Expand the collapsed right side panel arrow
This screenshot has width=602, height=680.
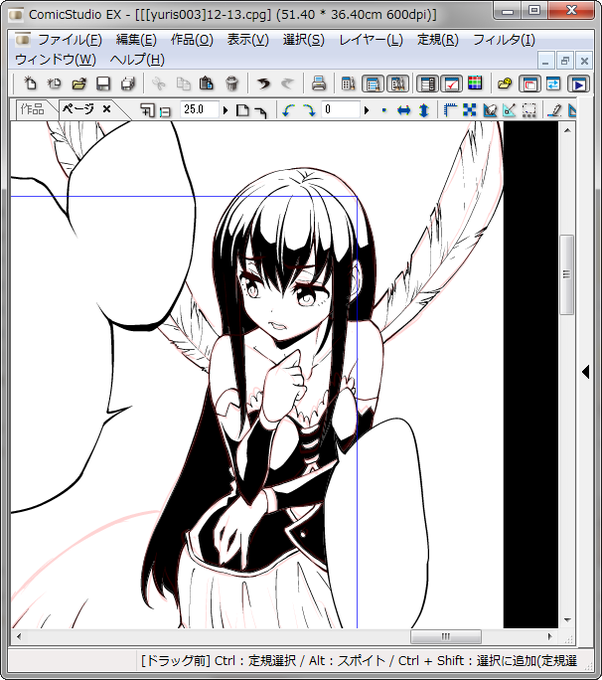coord(586,372)
